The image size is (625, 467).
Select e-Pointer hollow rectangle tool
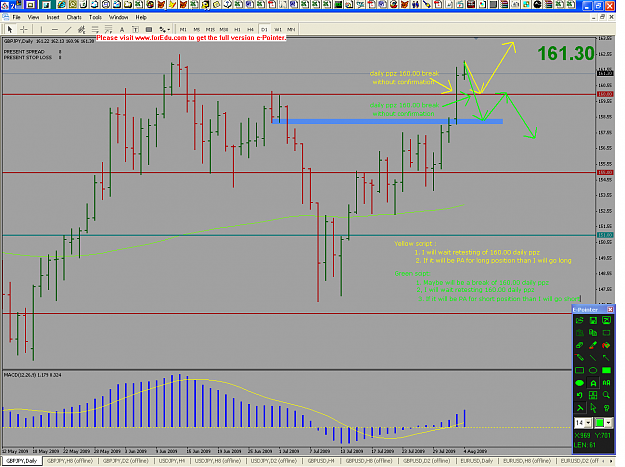pos(580,370)
